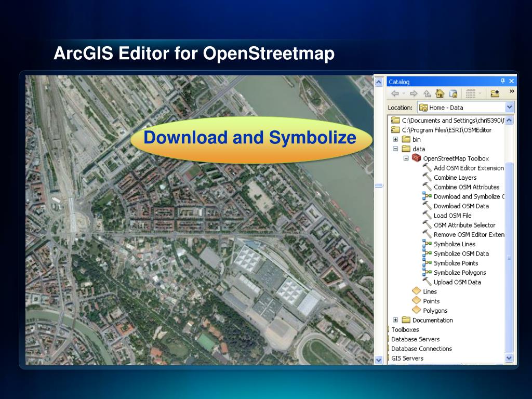This screenshot has width=532, height=399.
Task: Show more Catalog toolbar options chevron
Action: click(x=512, y=91)
